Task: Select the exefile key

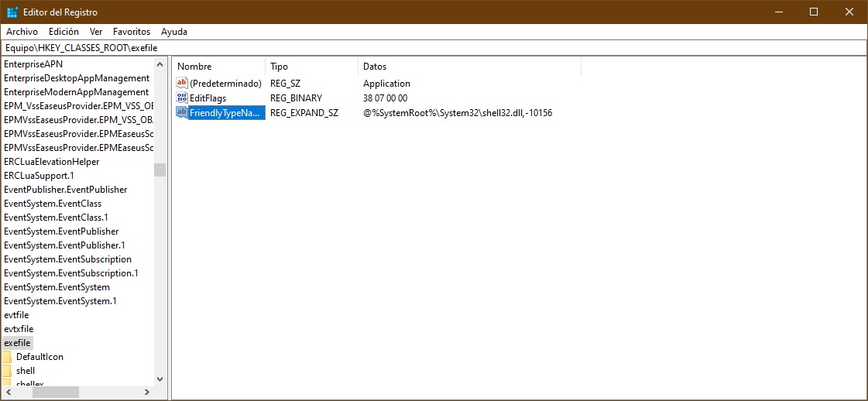Action: (18, 343)
